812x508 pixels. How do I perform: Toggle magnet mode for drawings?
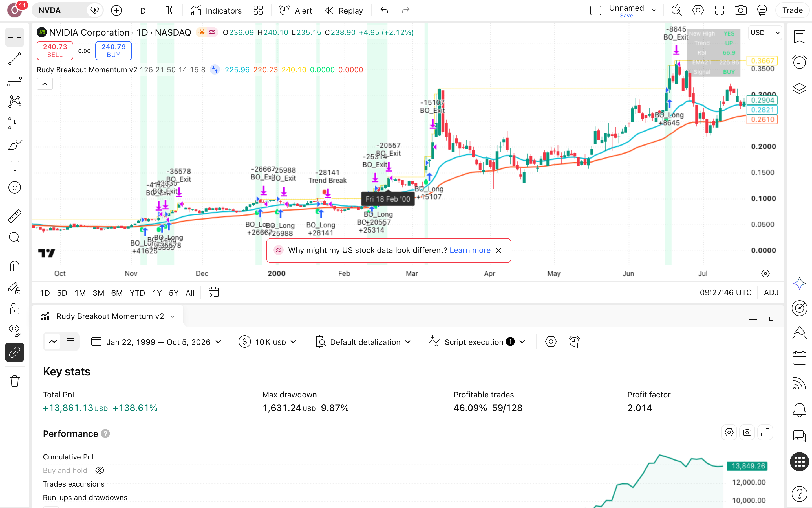14,266
